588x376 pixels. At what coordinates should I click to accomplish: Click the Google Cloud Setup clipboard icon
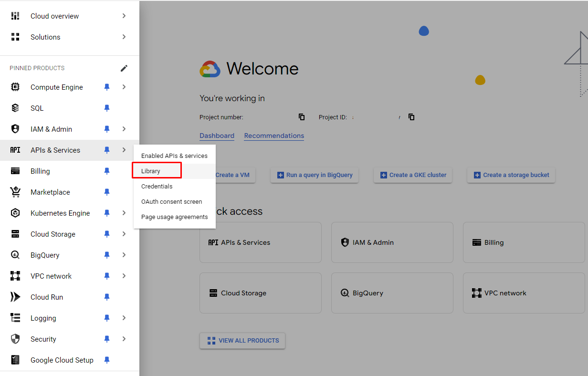pyautogui.click(x=15, y=360)
